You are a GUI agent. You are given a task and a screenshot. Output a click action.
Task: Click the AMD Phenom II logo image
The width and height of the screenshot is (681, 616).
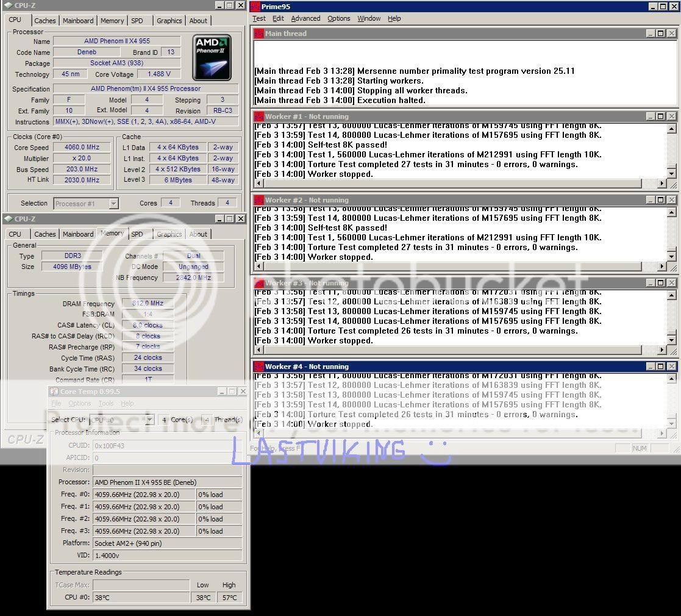pos(212,58)
